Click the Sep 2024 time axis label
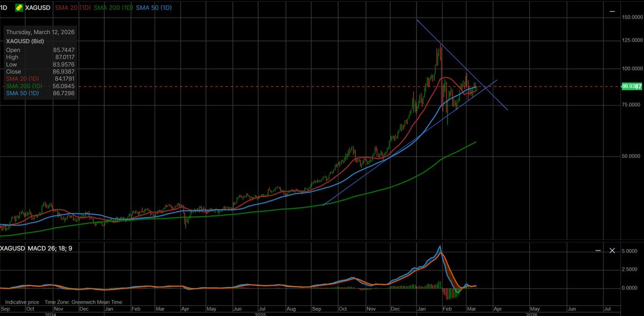644x316 pixels. 5,310
